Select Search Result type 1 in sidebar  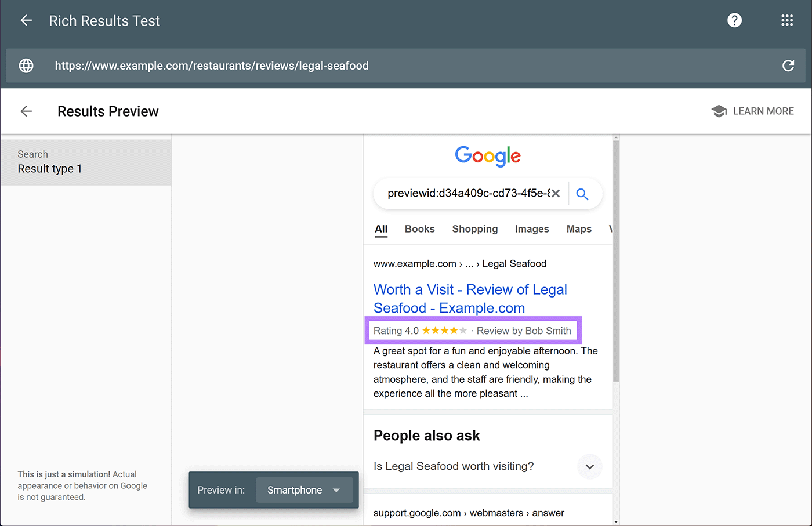coord(86,162)
